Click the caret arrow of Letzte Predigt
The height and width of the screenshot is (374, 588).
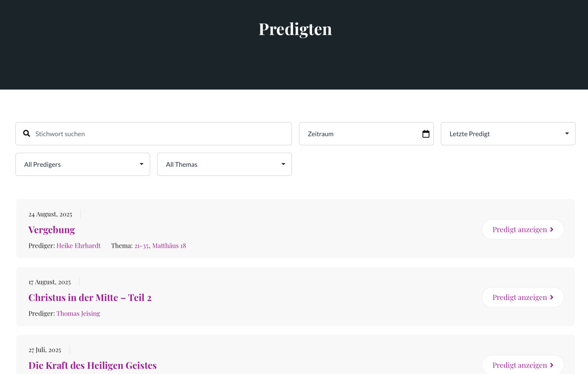[567, 134]
